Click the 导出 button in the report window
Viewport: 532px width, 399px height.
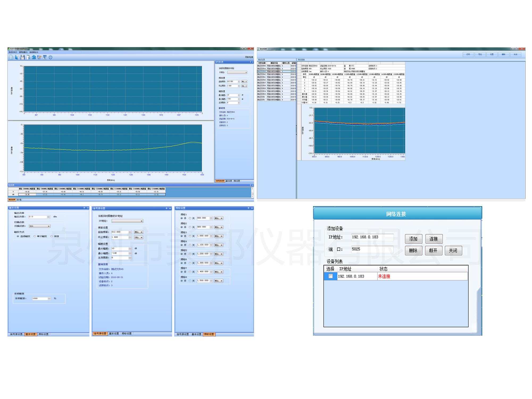coord(480,54)
